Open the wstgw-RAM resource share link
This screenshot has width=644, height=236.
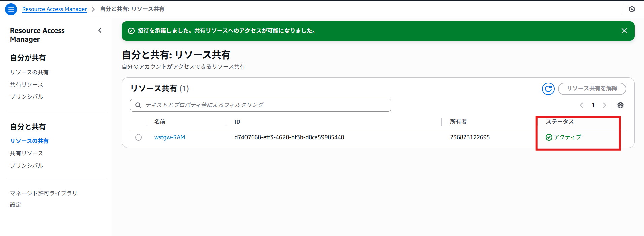point(169,137)
